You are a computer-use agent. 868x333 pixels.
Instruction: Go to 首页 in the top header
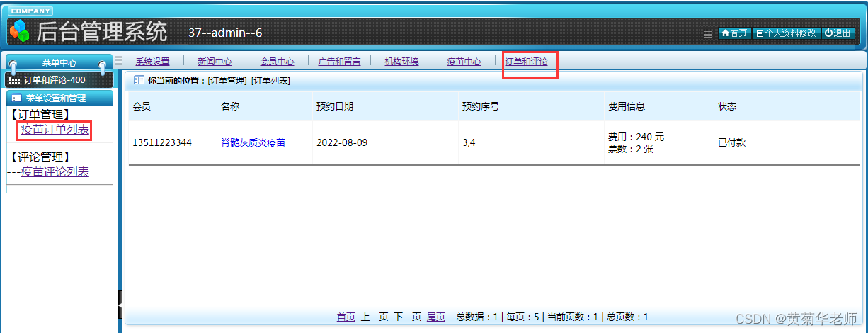pos(734,33)
